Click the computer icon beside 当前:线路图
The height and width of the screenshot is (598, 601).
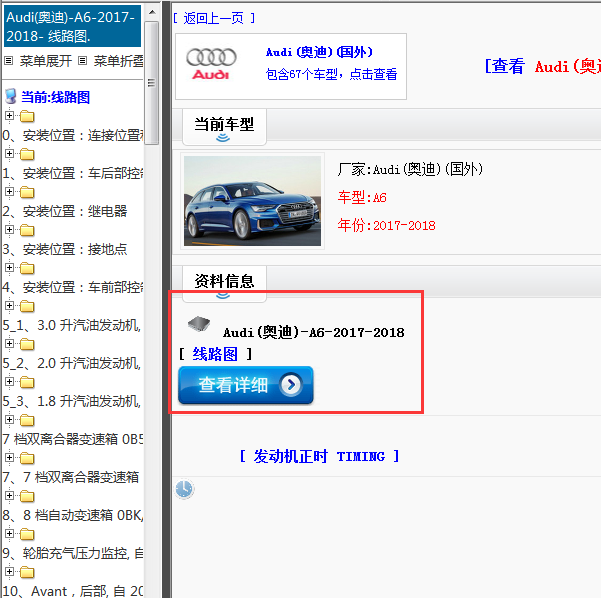11,97
